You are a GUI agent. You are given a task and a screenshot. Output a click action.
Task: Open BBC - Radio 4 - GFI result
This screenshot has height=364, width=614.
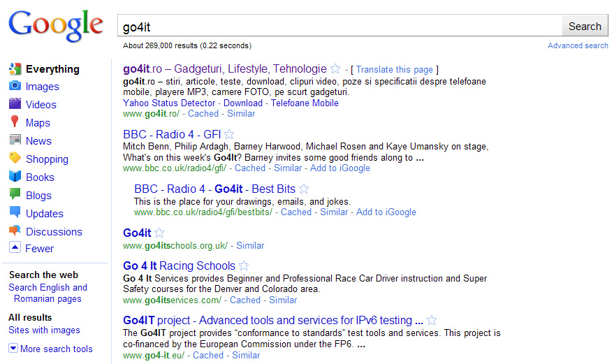[x=172, y=134]
